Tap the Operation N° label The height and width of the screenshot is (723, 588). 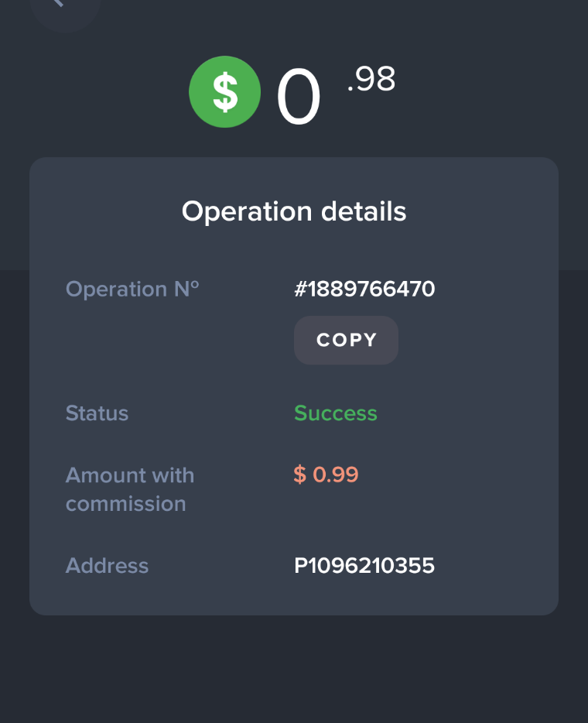tap(132, 290)
